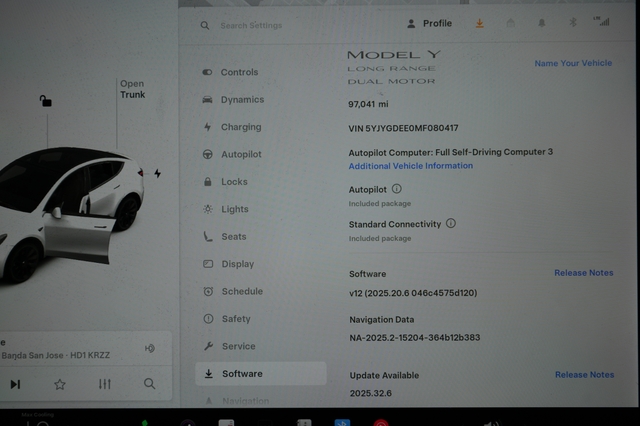Skip to next track in media player
Viewport: 640px width, 426px height.
click(x=15, y=384)
